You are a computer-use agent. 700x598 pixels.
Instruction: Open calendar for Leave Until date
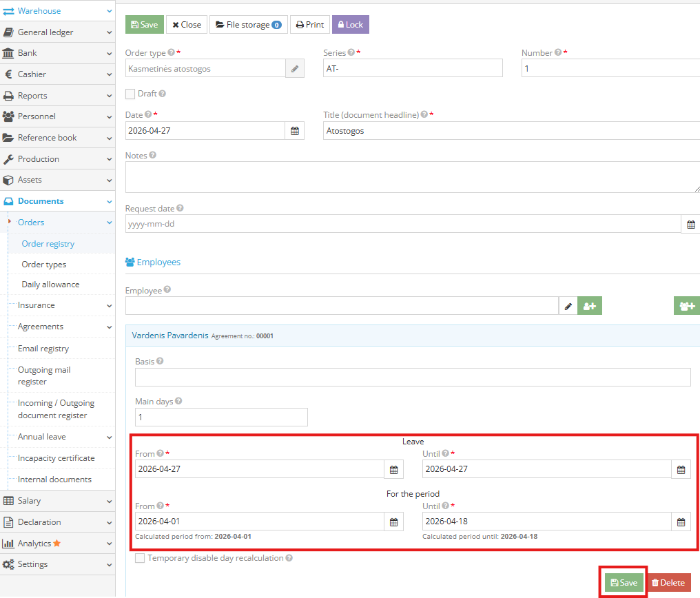(x=681, y=469)
